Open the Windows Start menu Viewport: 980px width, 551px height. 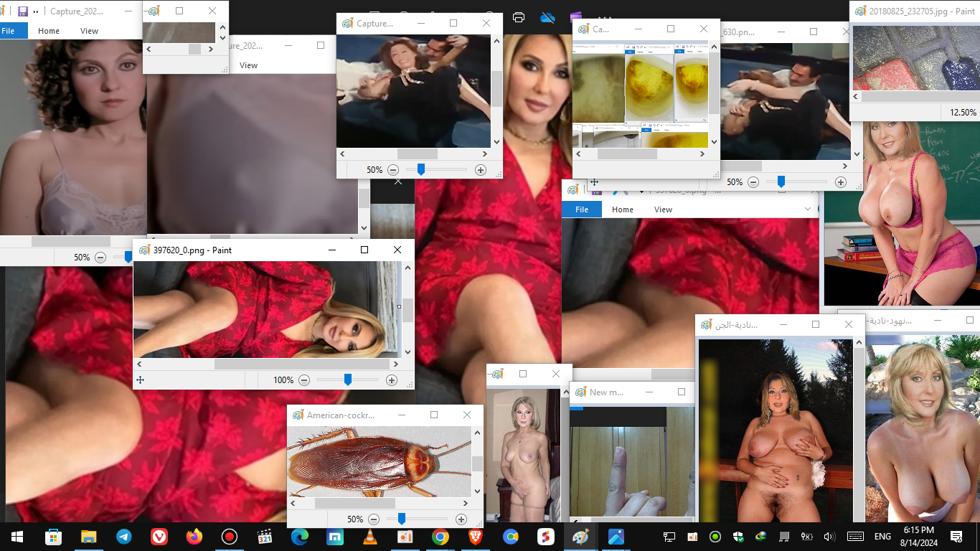tap(17, 537)
